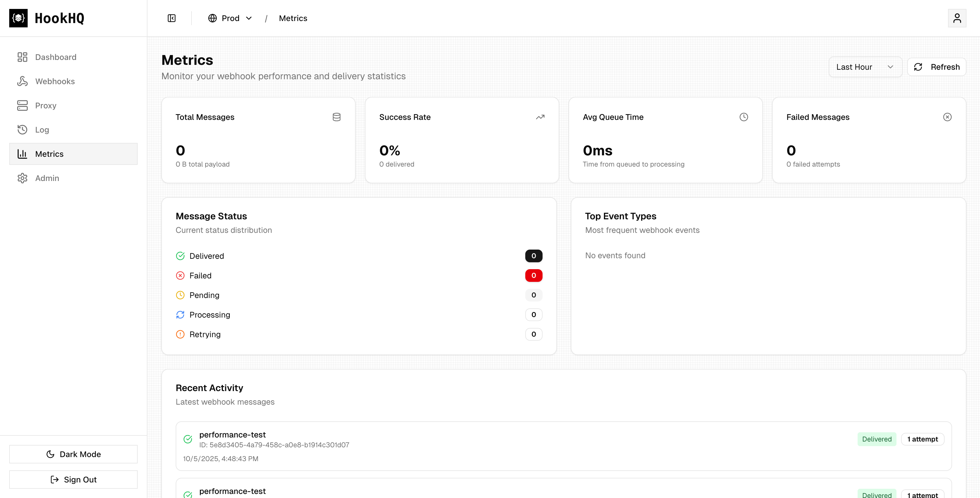Toggle Dark Mode

[x=73, y=454]
